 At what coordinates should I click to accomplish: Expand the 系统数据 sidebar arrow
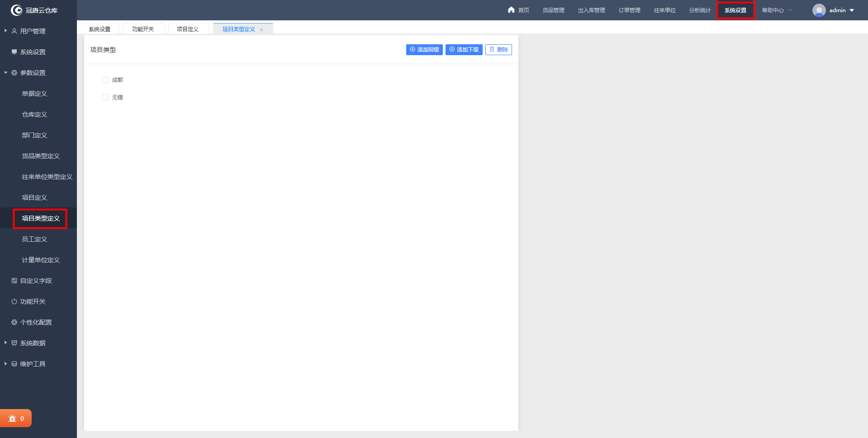coord(5,343)
